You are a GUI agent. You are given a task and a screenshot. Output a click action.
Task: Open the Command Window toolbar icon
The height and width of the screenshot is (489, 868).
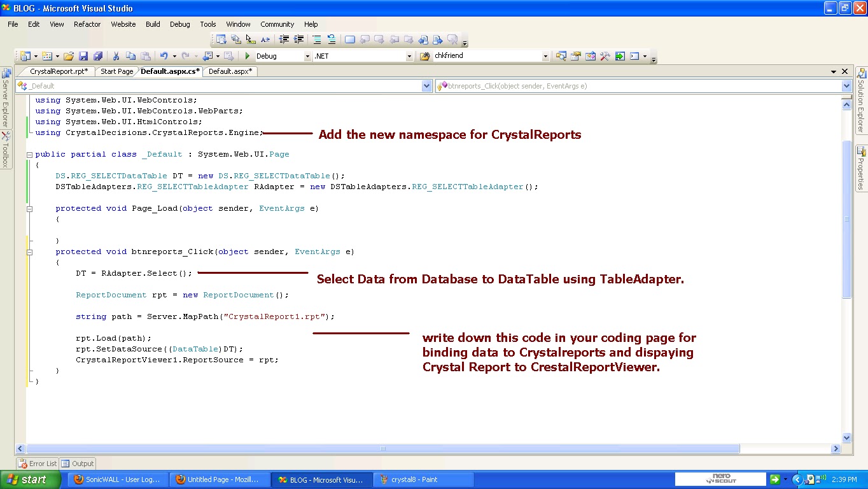(634, 56)
